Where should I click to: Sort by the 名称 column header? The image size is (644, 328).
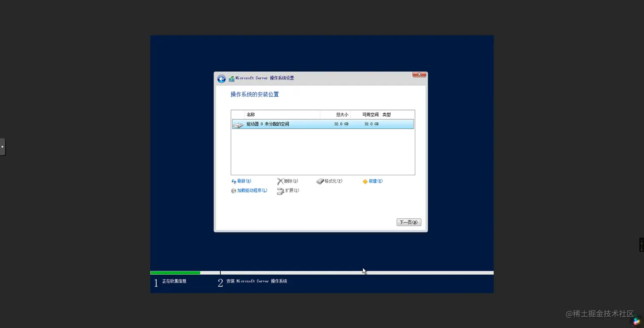pyautogui.click(x=282, y=115)
